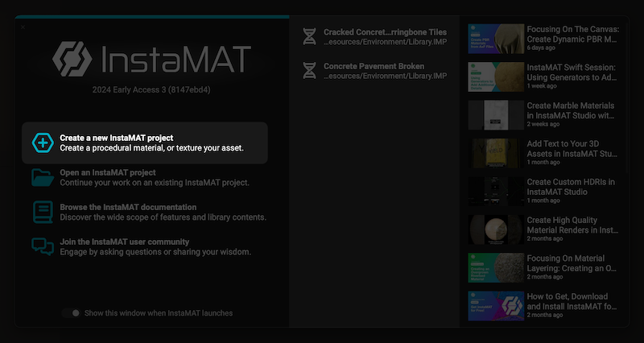
Task: Click the title Create High Quality Material Renders
Action: click(572, 225)
